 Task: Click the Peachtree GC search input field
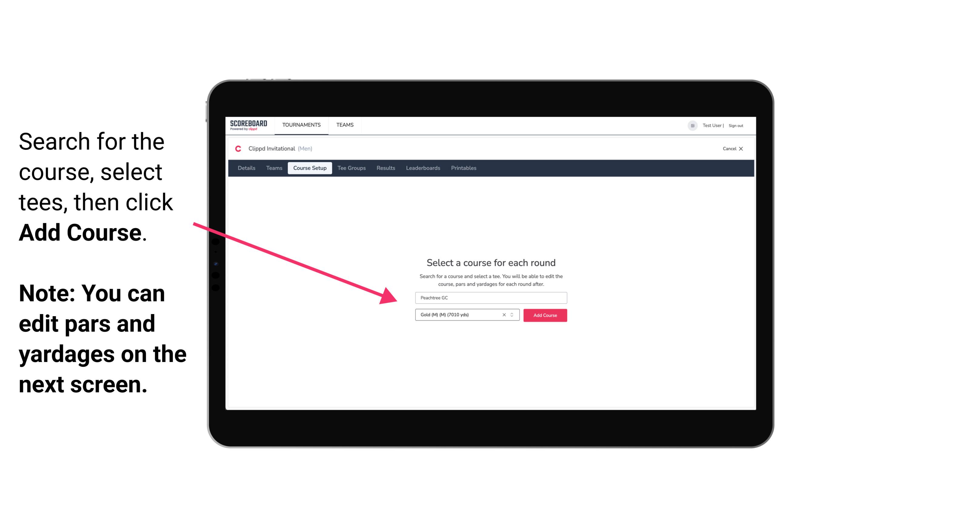click(490, 297)
